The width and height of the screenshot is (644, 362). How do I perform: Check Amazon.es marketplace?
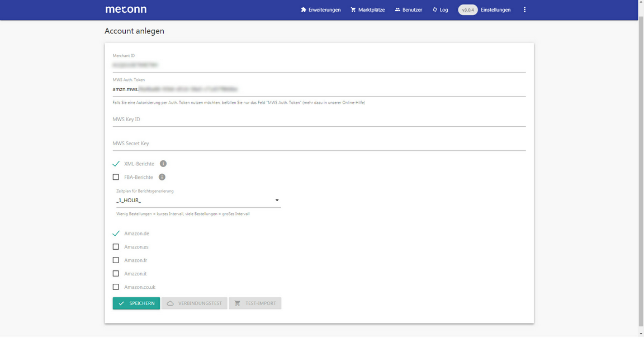[x=116, y=247]
